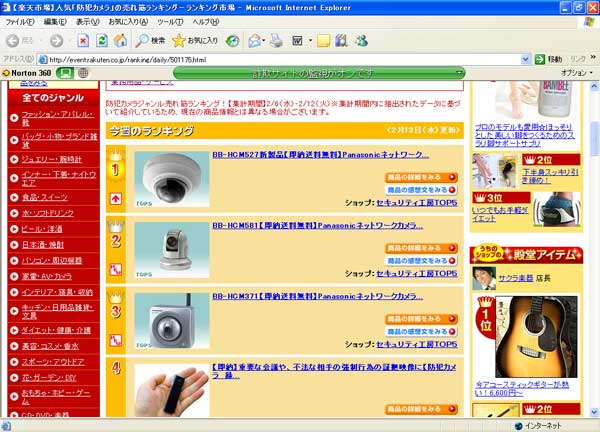The height and width of the screenshot is (432, 600).
Task: Open the Forward button history arrow
Action: 69,40
